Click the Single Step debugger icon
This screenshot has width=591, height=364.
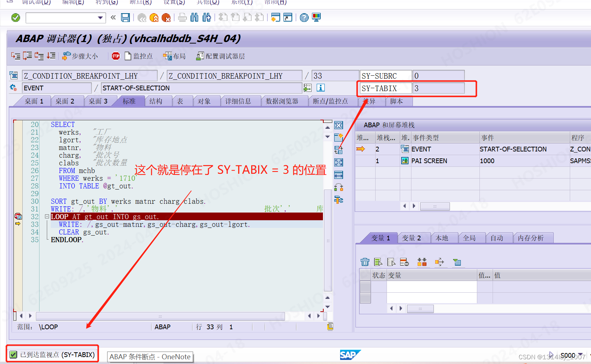(x=16, y=56)
